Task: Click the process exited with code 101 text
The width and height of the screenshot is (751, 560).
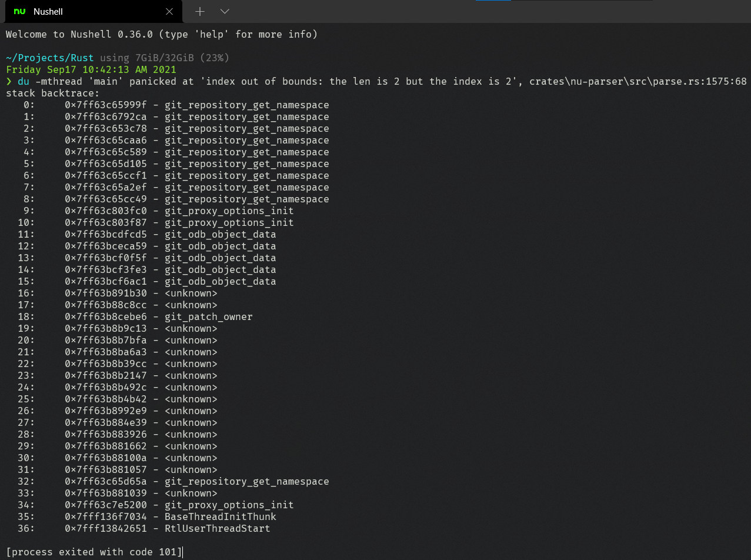Action: click(94, 552)
